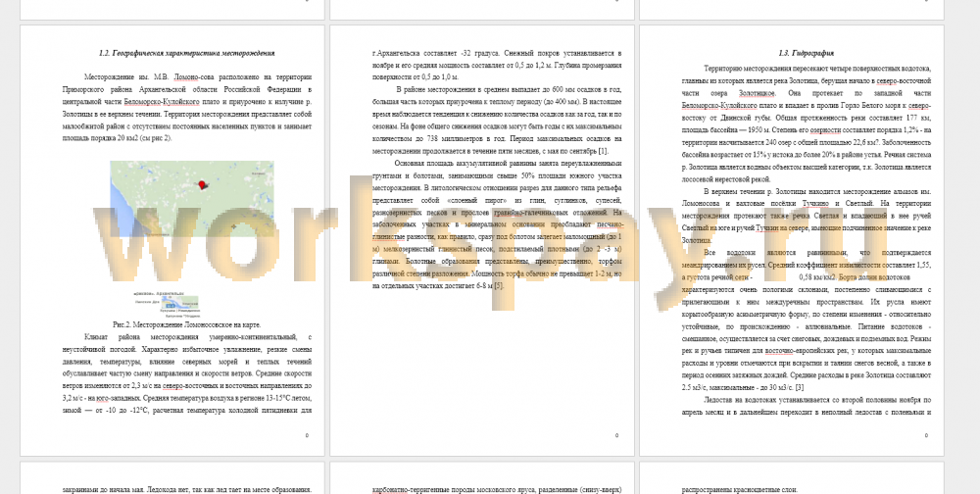This screenshot has height=494, width=980.
Task: Click heading "1.3. Гидрография"
Action: [806, 54]
